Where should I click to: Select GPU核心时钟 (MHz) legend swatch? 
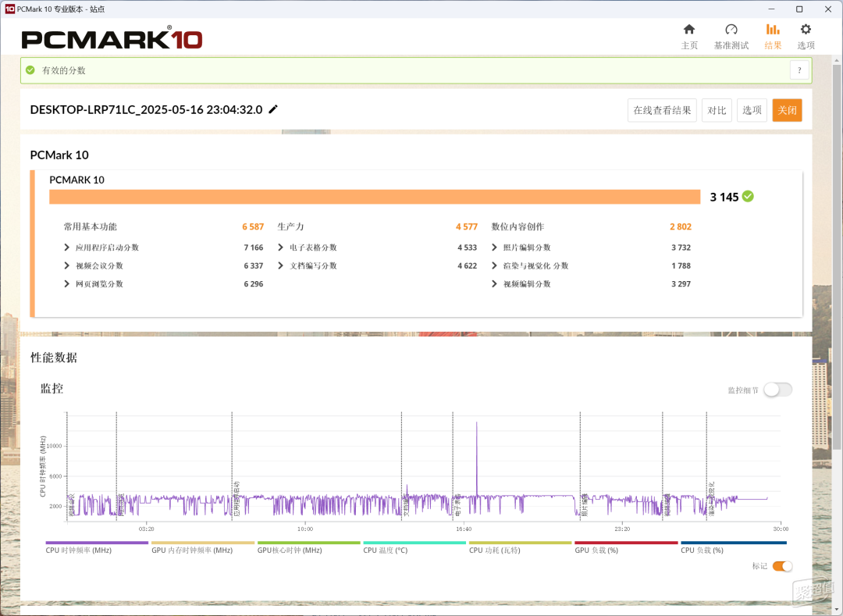click(308, 543)
